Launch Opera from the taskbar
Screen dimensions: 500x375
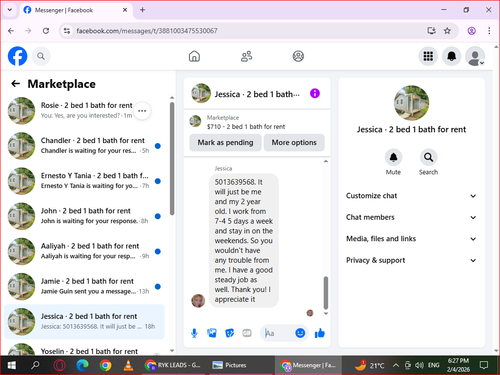(59, 365)
